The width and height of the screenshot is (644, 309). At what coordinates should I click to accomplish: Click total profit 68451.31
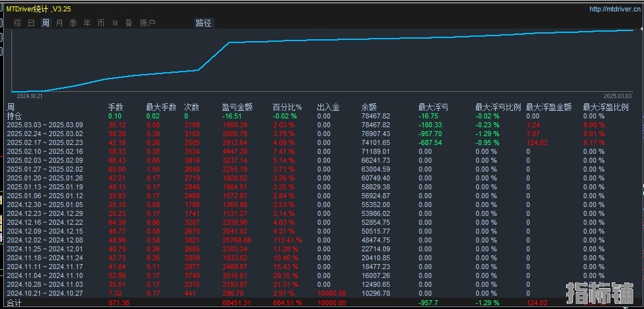tap(236, 303)
